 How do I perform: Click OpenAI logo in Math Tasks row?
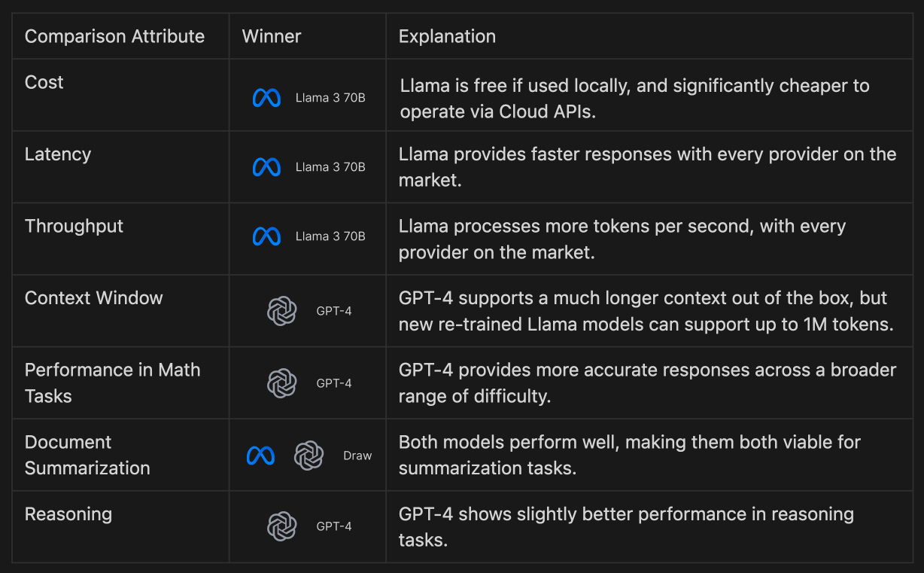[x=282, y=383]
